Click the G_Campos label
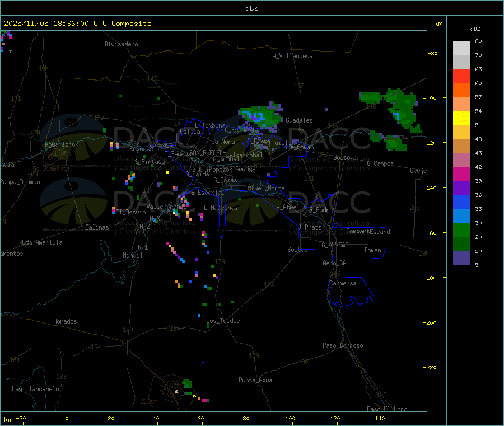 [x=380, y=163]
